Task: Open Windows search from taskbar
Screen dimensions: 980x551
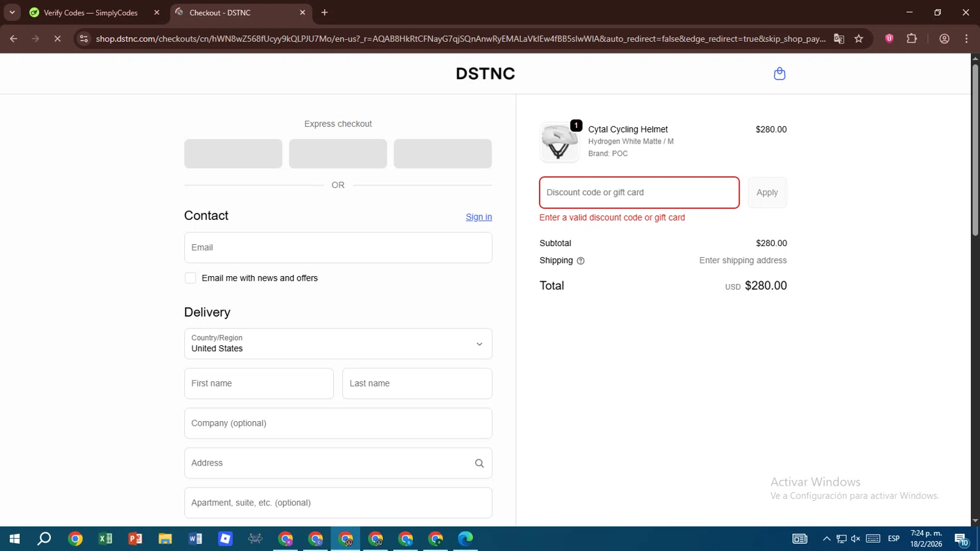Action: 44,539
